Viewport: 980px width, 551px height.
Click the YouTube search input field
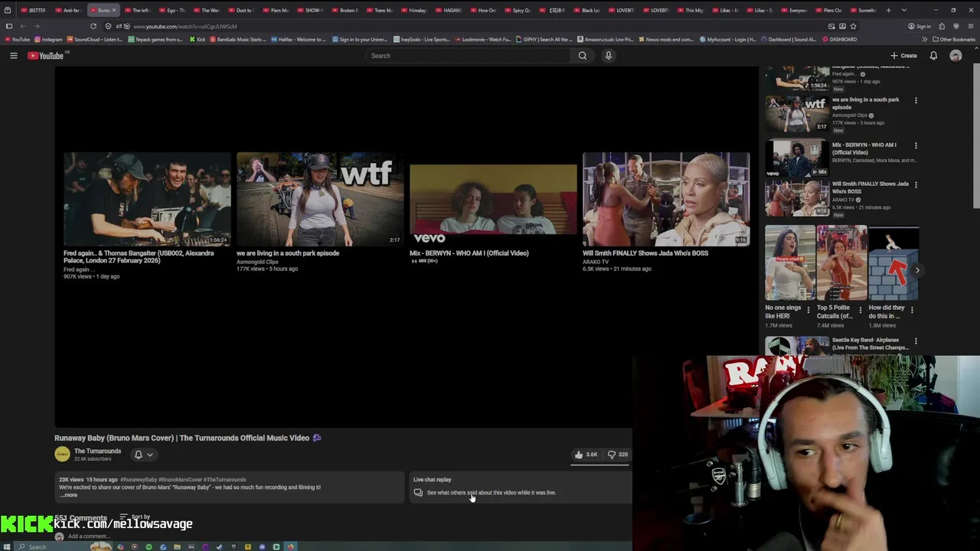[467, 55]
